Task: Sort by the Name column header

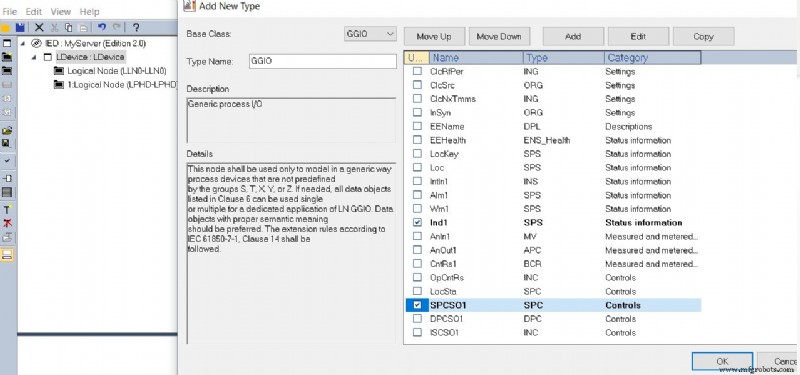Action: point(477,58)
